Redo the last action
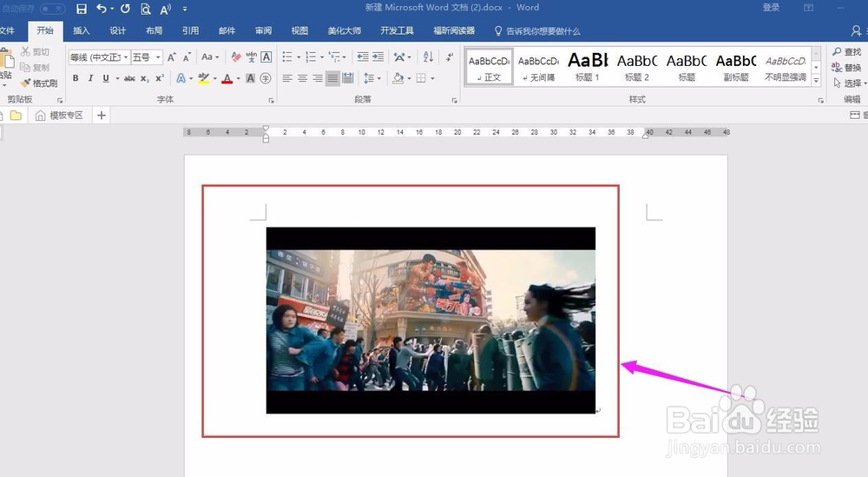The width and height of the screenshot is (868, 477). click(125, 9)
